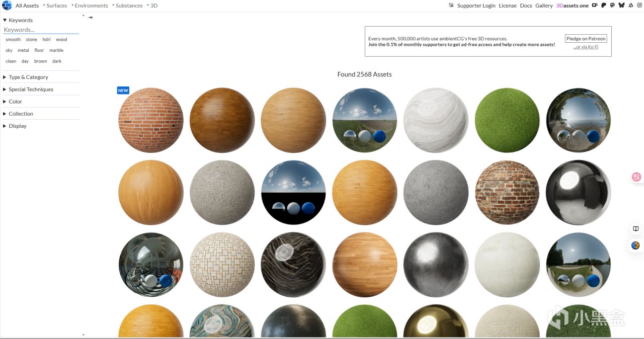This screenshot has width=644, height=339.
Task: Open the gray cobblestone sphere asset
Action: click(222, 193)
